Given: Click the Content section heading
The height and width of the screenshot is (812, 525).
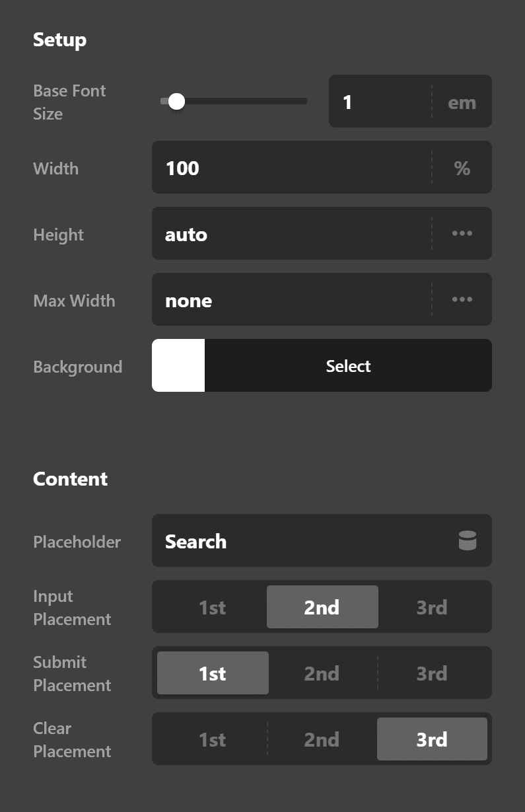Looking at the screenshot, I should click(70, 478).
